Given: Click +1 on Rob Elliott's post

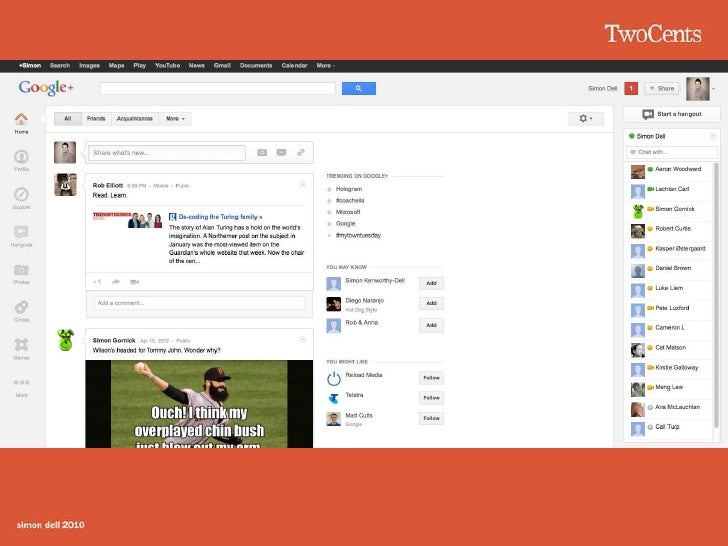Looking at the screenshot, I should 97,282.
